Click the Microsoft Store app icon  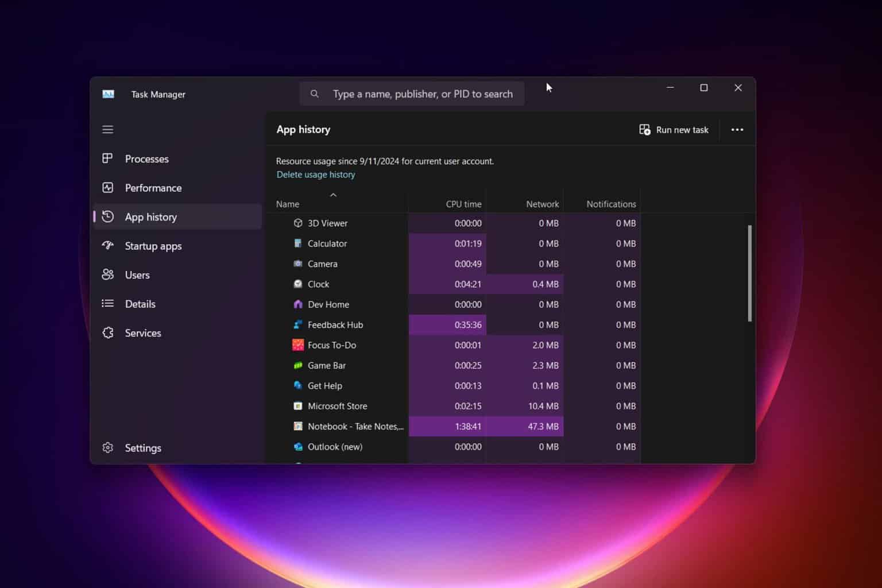coord(298,405)
